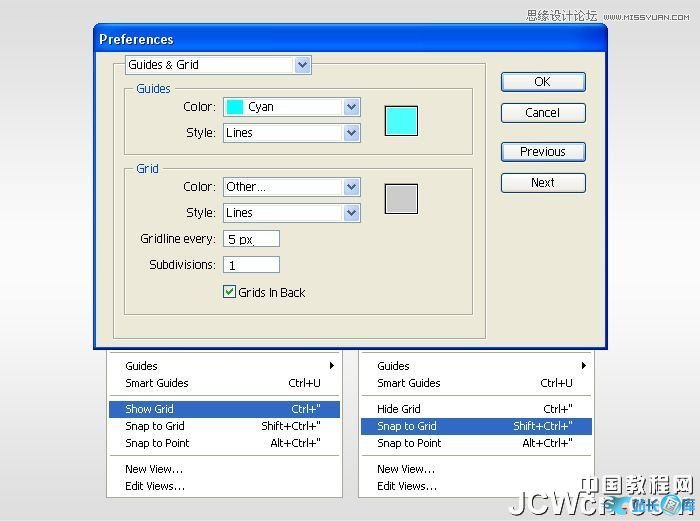
Task: Go to the Next preferences page
Action: pyautogui.click(x=543, y=183)
